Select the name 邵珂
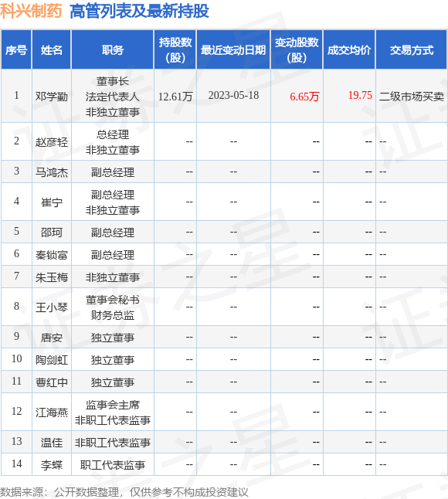 [52, 233]
